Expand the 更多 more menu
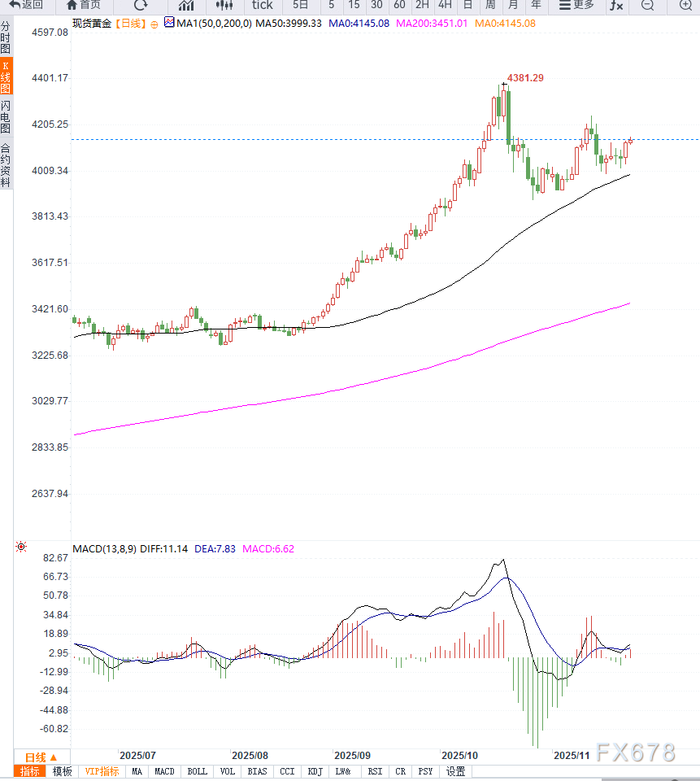This screenshot has width=700, height=781. tap(576, 5)
